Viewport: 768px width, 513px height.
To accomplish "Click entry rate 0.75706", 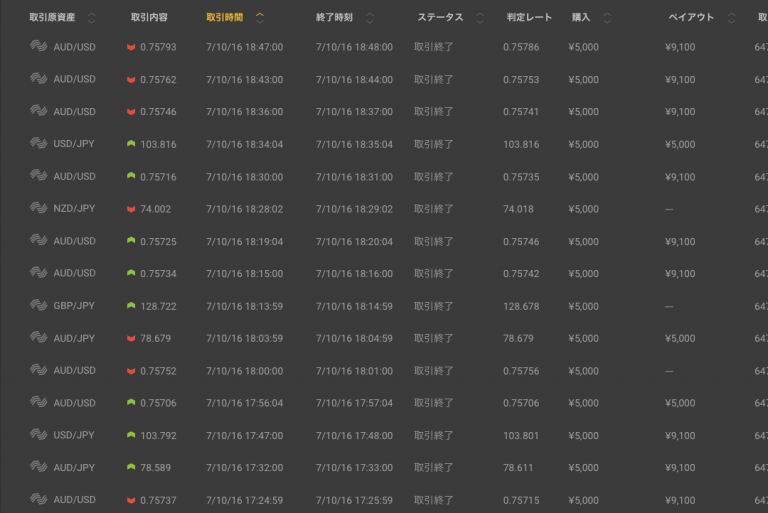I will pos(158,403).
